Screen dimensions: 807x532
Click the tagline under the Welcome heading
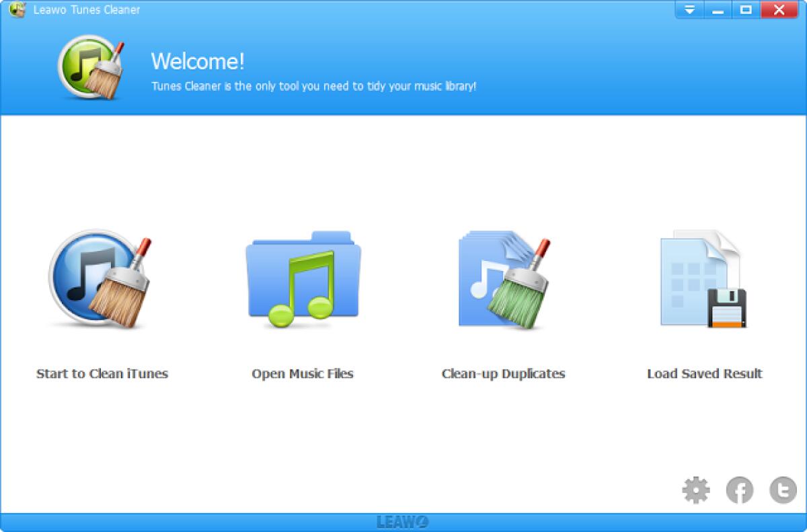[314, 87]
